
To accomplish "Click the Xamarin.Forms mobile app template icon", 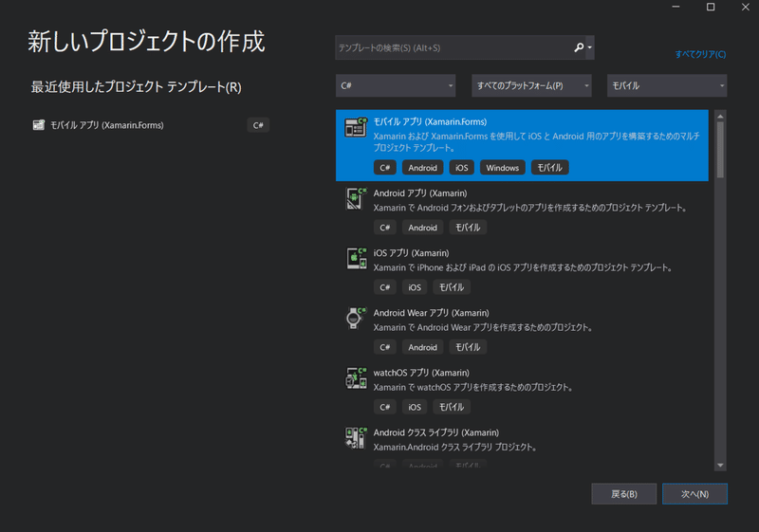I will pos(356,127).
